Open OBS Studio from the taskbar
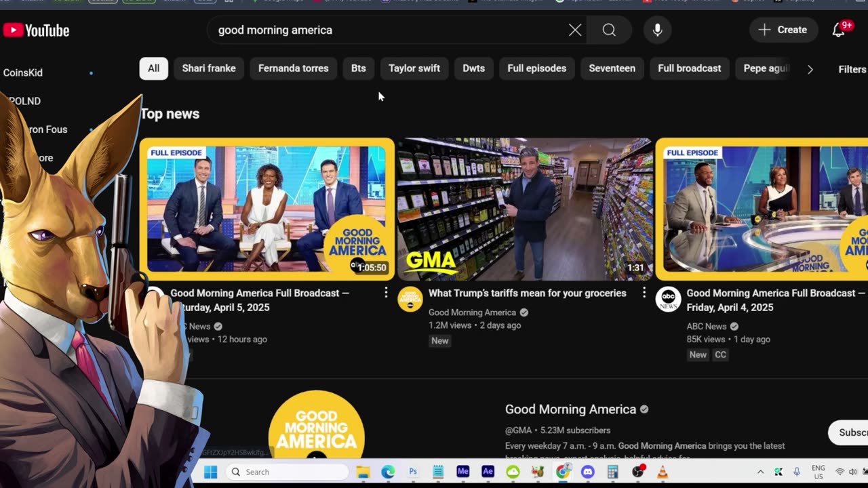The width and height of the screenshot is (868, 488). click(638, 472)
